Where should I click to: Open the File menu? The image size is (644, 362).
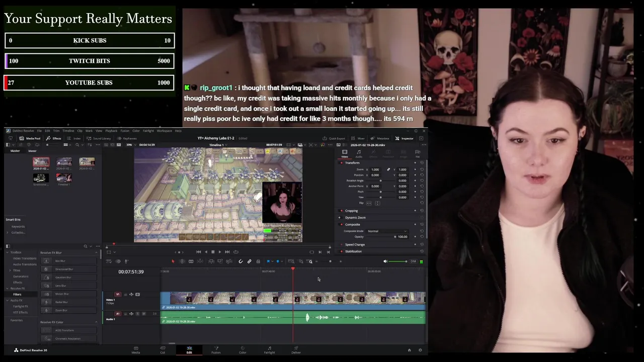(39, 131)
